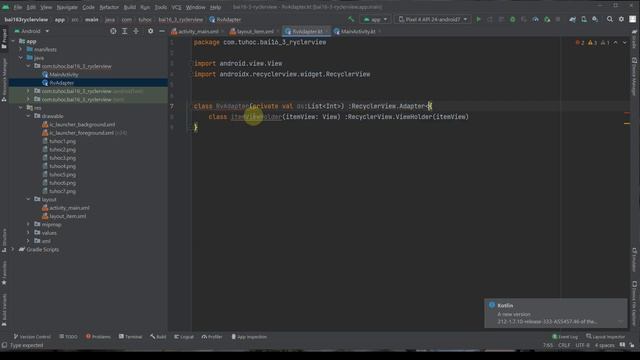Screen dimensions: 640x360
Task: Open the SDK Manager toolbar icon
Action: point(595,19)
